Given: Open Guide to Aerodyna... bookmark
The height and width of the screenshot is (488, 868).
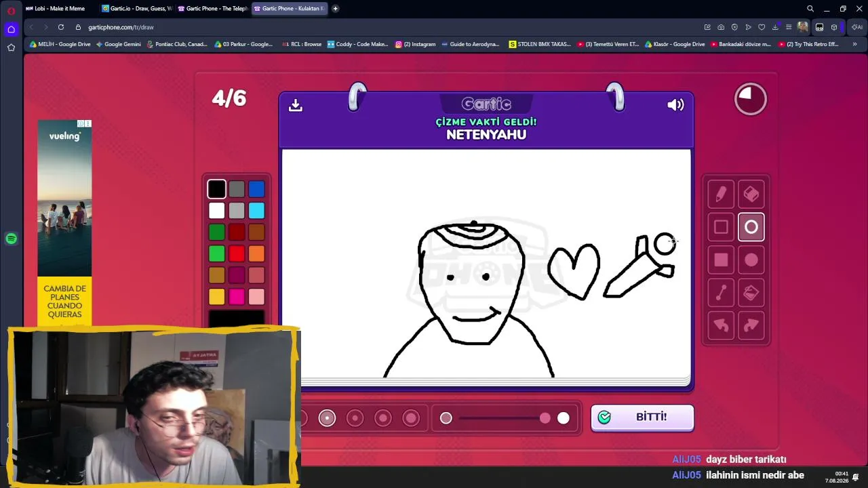Looking at the screenshot, I should click(x=470, y=44).
